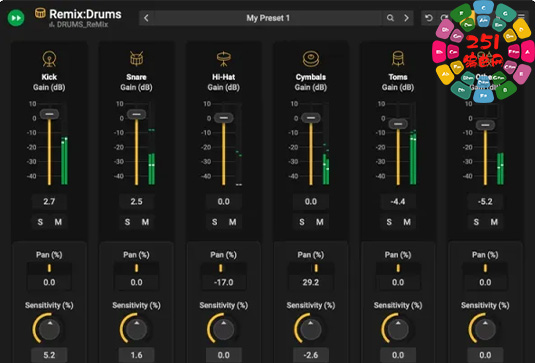The height and width of the screenshot is (363, 535).
Task: Mute the Snare channel
Action: 145,222
